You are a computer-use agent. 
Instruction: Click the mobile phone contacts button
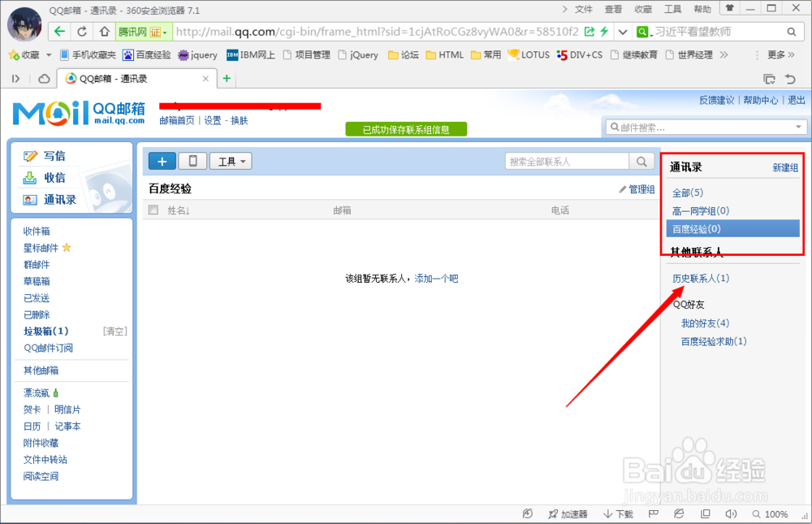192,161
